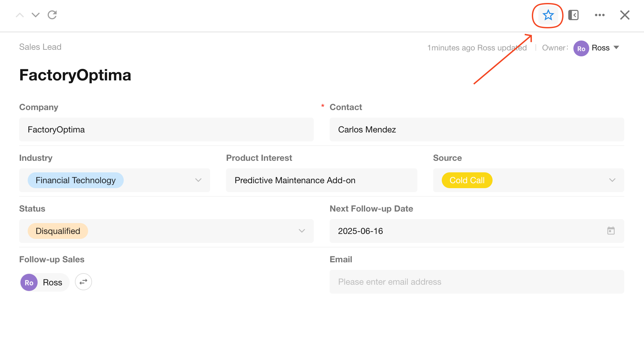The height and width of the screenshot is (344, 644).
Task: Go to previous record with up arrow
Action: click(20, 15)
